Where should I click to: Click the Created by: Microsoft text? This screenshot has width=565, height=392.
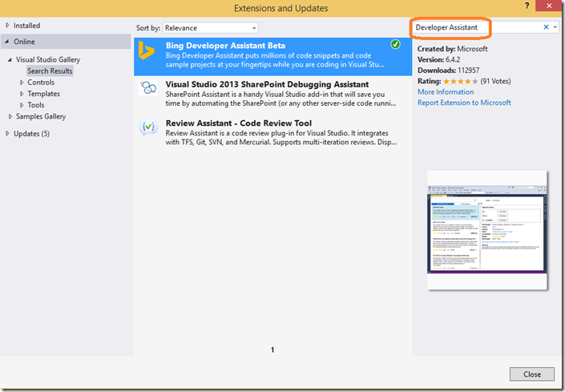click(x=452, y=49)
